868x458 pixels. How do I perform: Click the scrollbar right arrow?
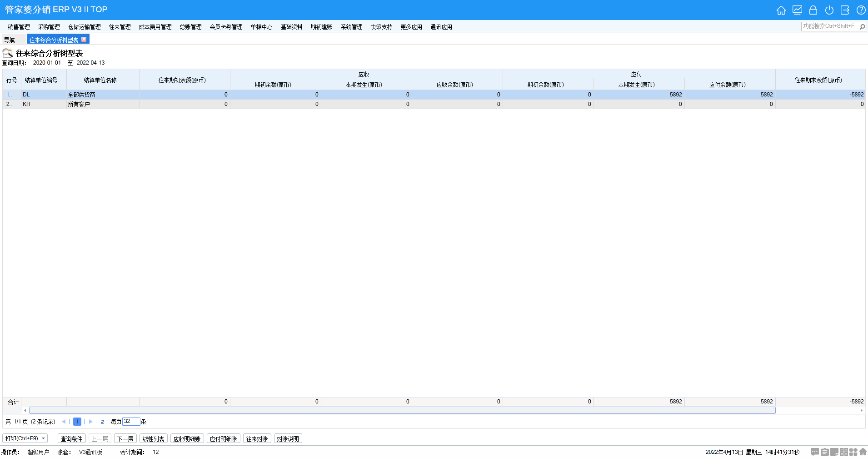pyautogui.click(x=861, y=410)
